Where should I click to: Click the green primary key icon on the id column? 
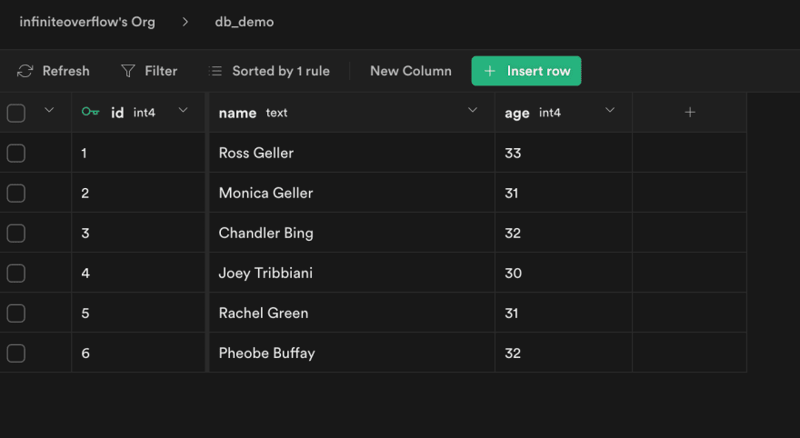(x=90, y=112)
